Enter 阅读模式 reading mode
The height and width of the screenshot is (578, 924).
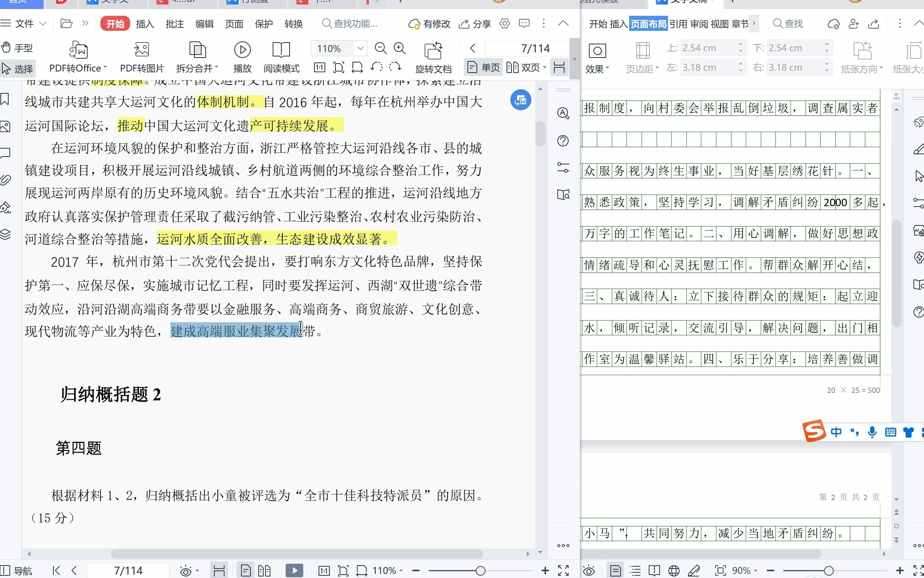(x=281, y=57)
